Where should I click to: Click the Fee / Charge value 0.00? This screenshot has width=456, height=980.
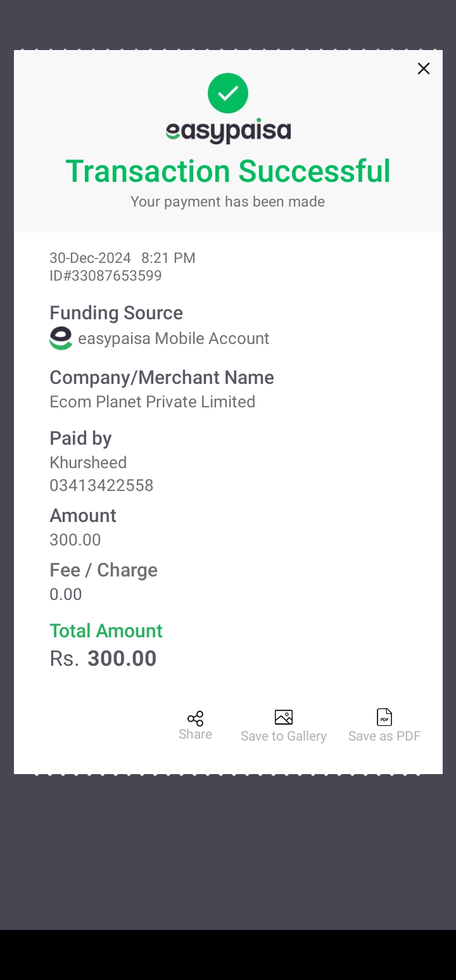pyautogui.click(x=66, y=594)
